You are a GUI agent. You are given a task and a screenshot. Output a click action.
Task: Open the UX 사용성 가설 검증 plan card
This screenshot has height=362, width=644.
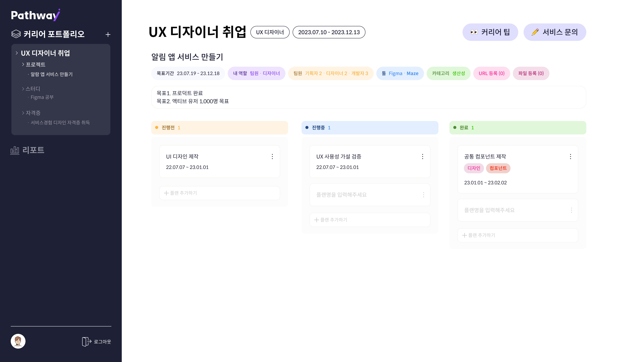(370, 162)
